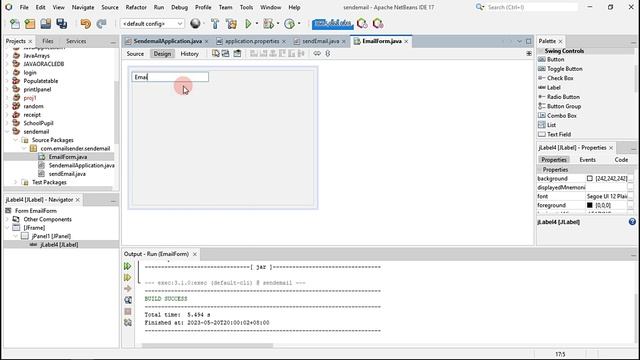Collapse the jPanel1 node in Navigator
Image resolution: width=640 pixels, height=360 pixels.
16,236
